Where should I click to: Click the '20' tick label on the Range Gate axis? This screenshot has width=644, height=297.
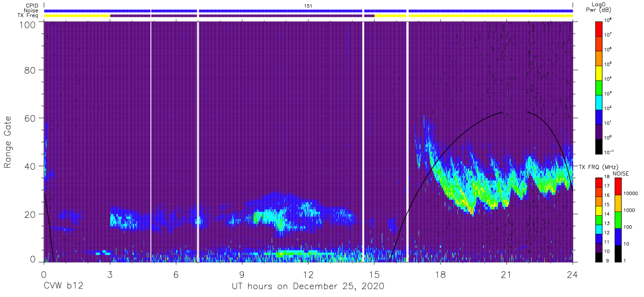(x=30, y=214)
